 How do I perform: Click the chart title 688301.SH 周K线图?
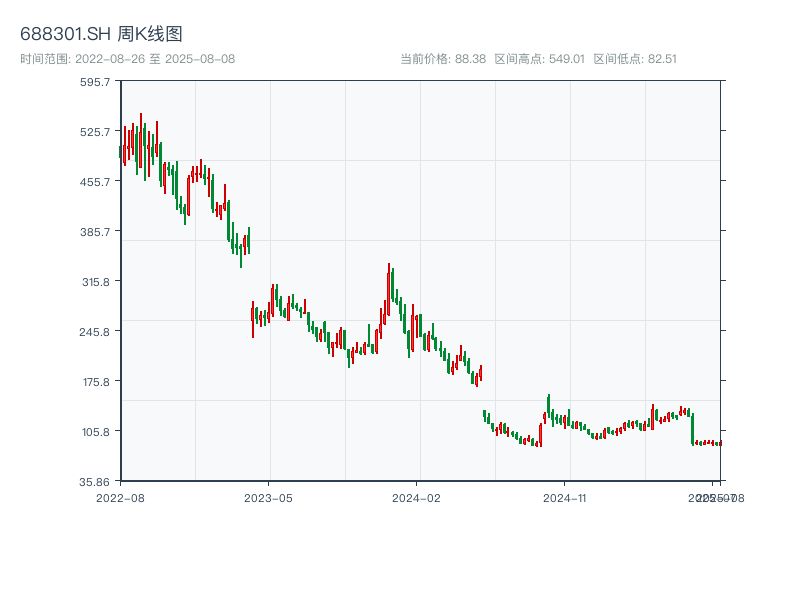click(x=104, y=32)
